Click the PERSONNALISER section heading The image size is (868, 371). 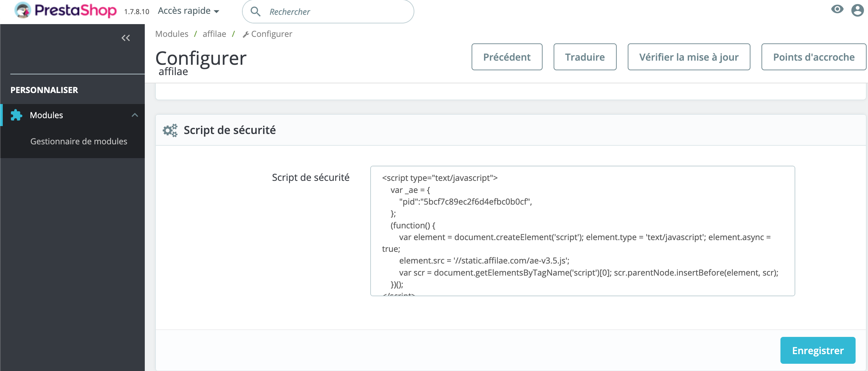44,90
